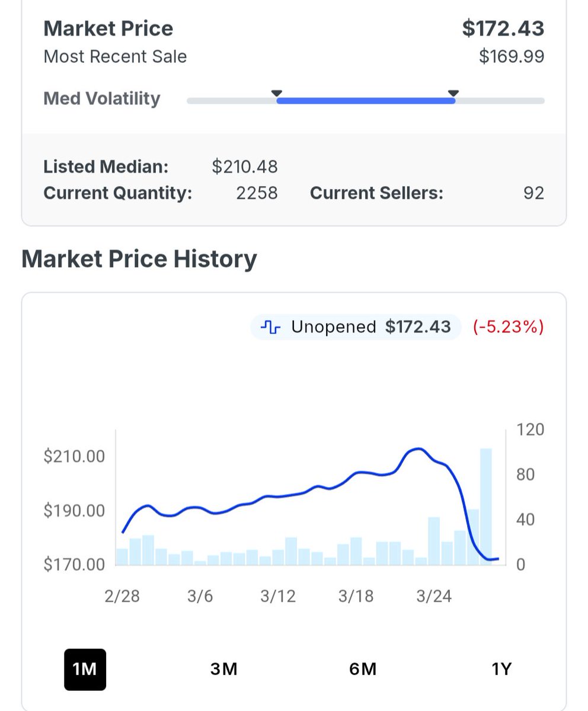Viewport: 588px width, 711px height.
Task: Tap the tallest volume bar in chart
Action: tap(486, 507)
